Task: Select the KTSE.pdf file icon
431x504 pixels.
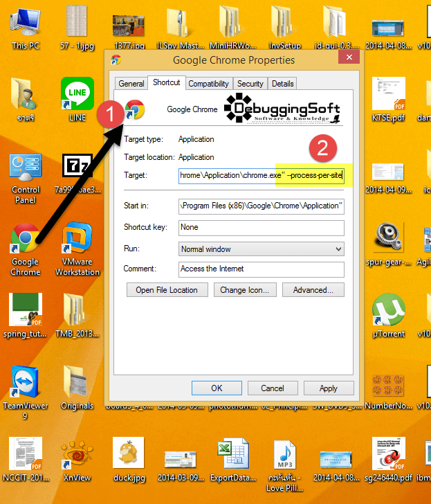Action: click(x=388, y=93)
